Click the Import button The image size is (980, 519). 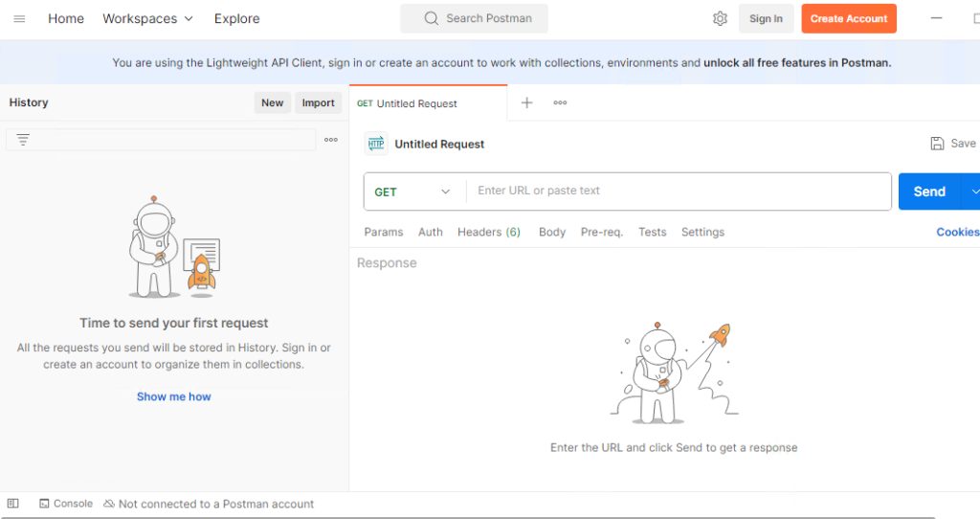(x=318, y=102)
